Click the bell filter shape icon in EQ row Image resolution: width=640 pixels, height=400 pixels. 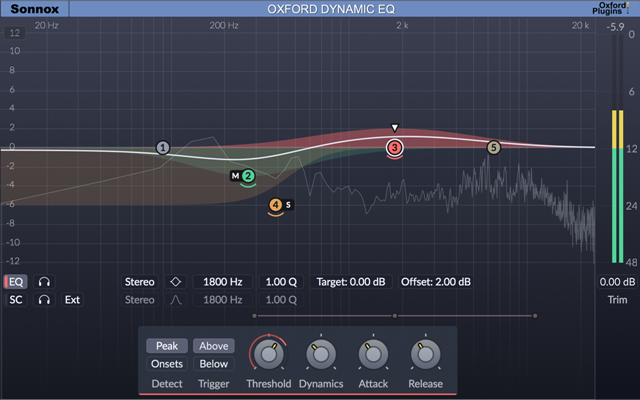coord(176,282)
